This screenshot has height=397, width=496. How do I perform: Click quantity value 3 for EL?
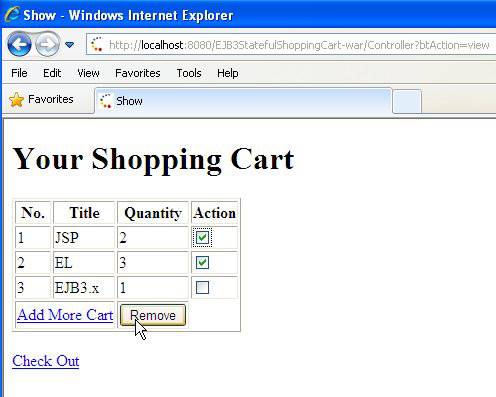(123, 263)
